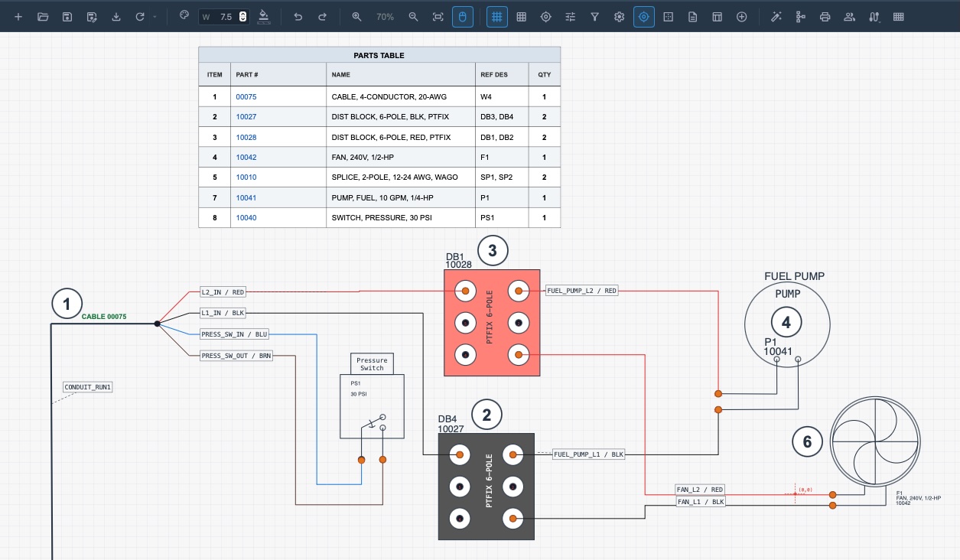Viewport: 960px width, 560px height.
Task: Select the PRESS_SW_OUT / BRN wire label
Action: coord(236,356)
